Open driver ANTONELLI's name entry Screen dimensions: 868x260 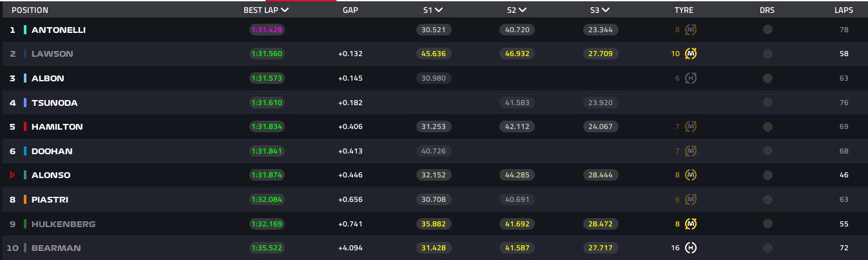[59, 30]
